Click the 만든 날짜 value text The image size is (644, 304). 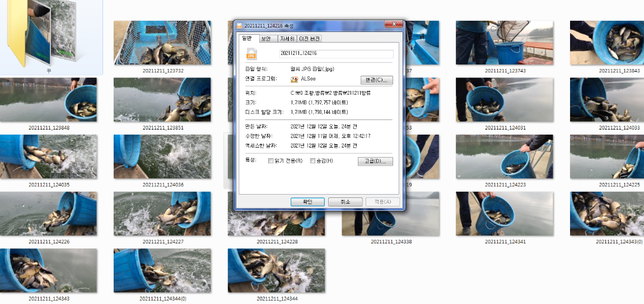click(324, 126)
